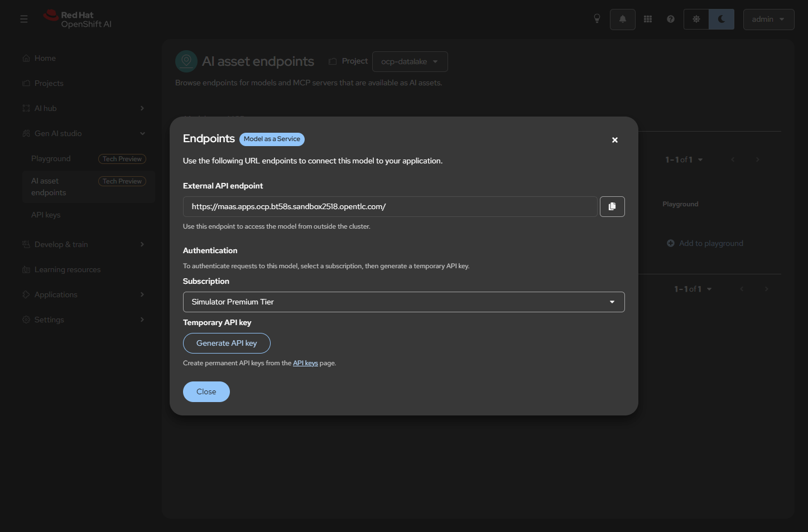Click the AI asset endpoints page icon
Screen dimensions: 808x532
pos(186,61)
